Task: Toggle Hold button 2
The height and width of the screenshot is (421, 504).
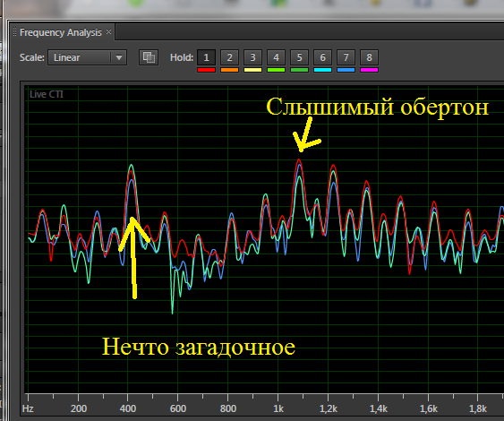Action: point(229,57)
